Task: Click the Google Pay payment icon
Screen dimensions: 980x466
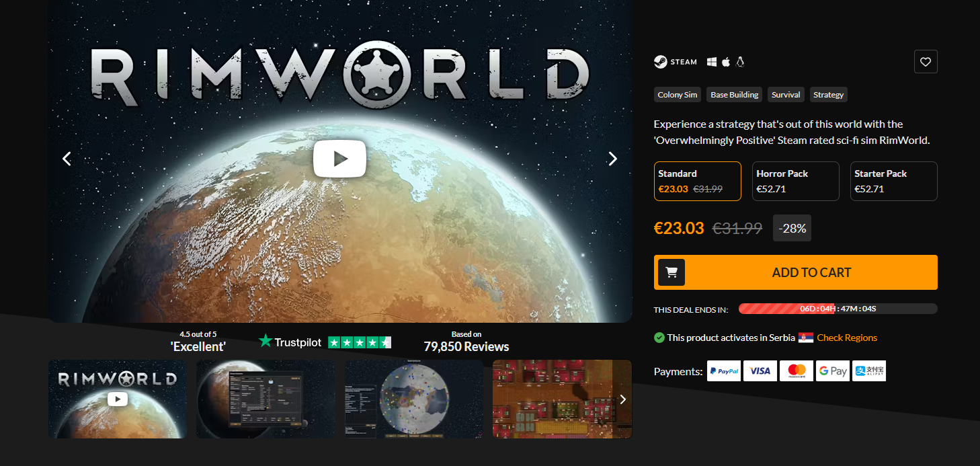Action: [x=833, y=371]
